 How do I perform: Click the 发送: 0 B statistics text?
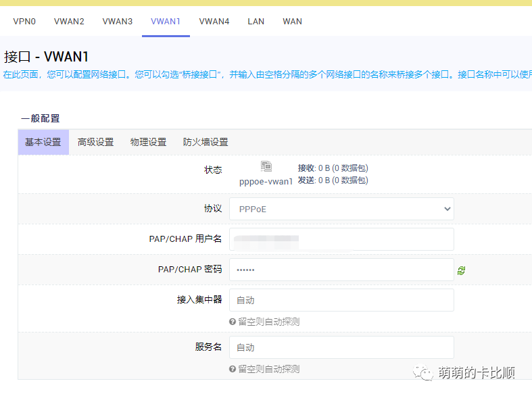click(333, 180)
